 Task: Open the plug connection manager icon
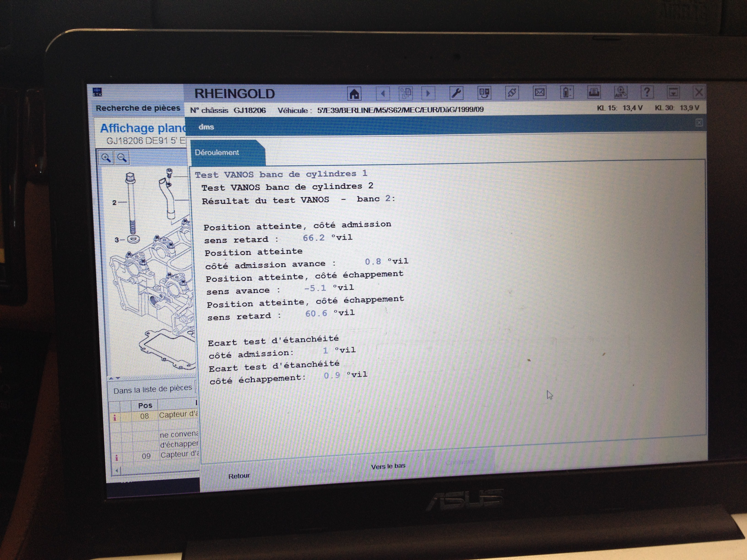[x=512, y=92]
